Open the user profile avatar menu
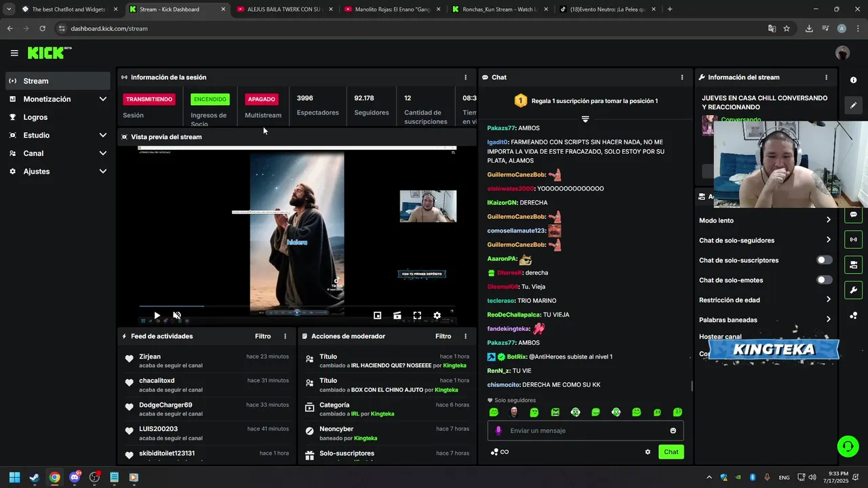This screenshot has width=868, height=488. (842, 53)
